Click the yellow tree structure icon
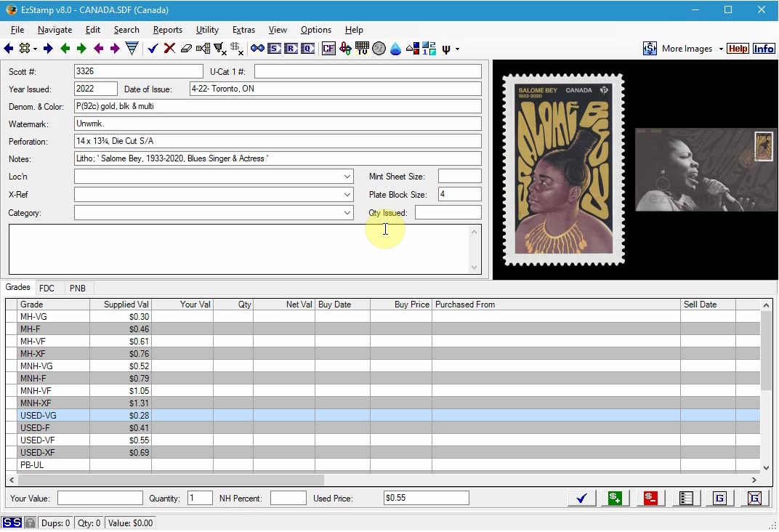The height and width of the screenshot is (532, 779). click(x=203, y=49)
